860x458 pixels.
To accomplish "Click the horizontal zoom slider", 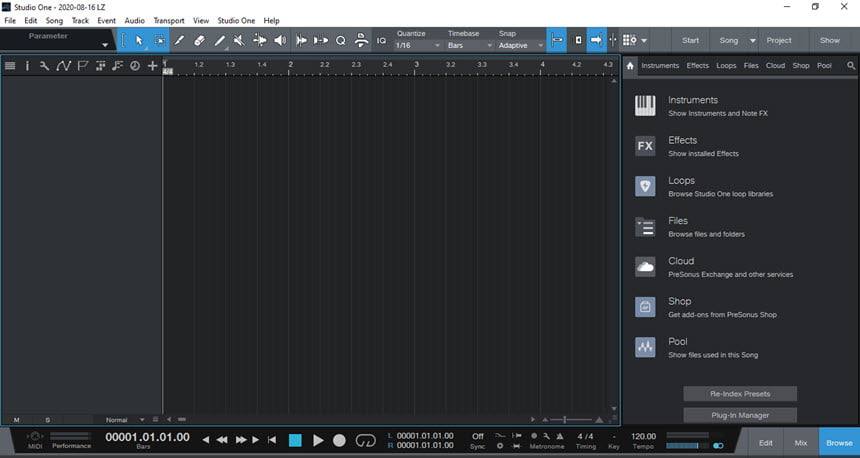I will [x=572, y=420].
